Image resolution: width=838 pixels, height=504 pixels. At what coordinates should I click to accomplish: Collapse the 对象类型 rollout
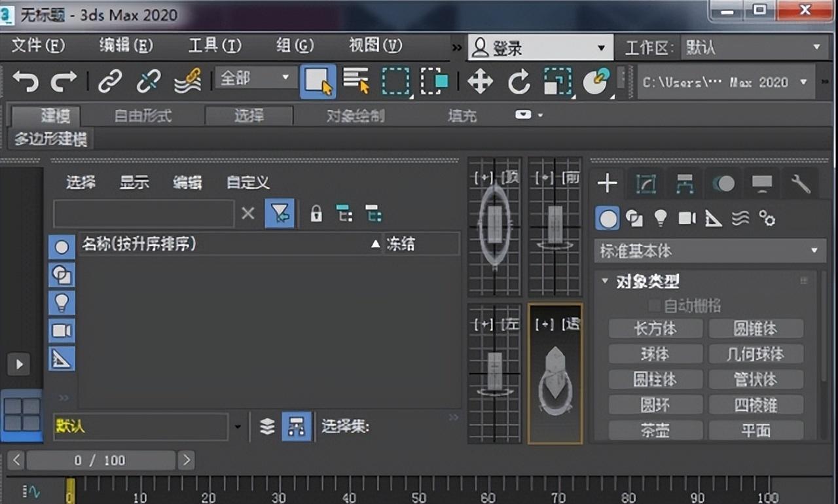(x=604, y=281)
